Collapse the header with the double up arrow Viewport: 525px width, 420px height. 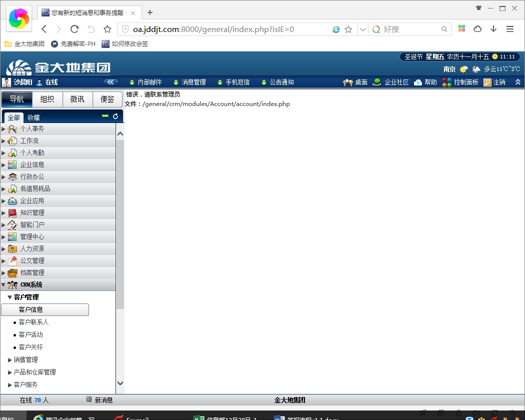(x=517, y=82)
